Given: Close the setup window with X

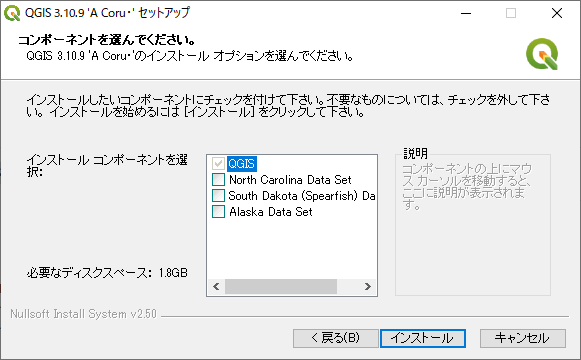Looking at the screenshot, I should coord(557,13).
